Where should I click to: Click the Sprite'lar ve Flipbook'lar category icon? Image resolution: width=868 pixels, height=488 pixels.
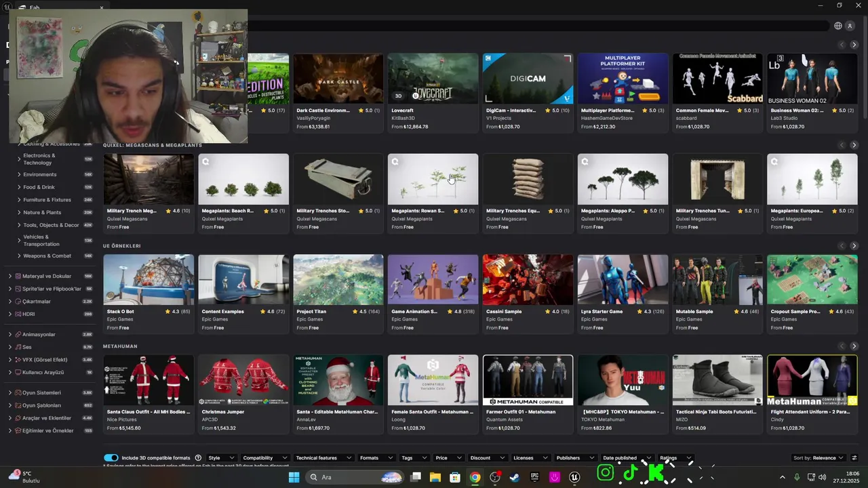pyautogui.click(x=18, y=289)
